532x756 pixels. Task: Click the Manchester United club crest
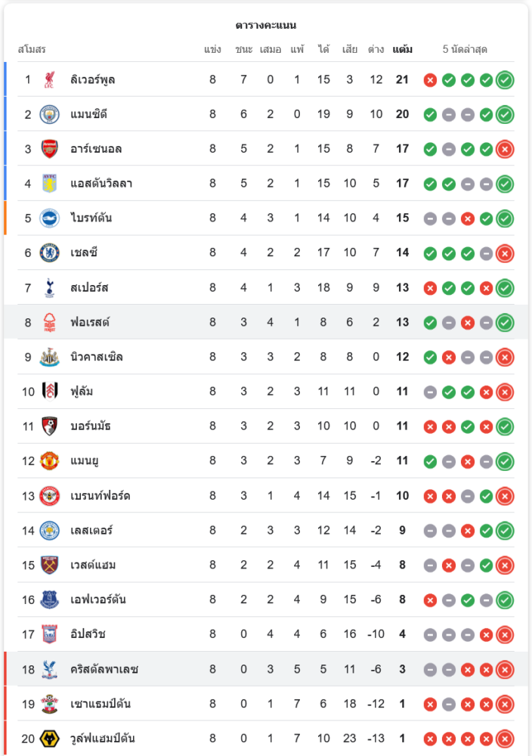coord(49,461)
